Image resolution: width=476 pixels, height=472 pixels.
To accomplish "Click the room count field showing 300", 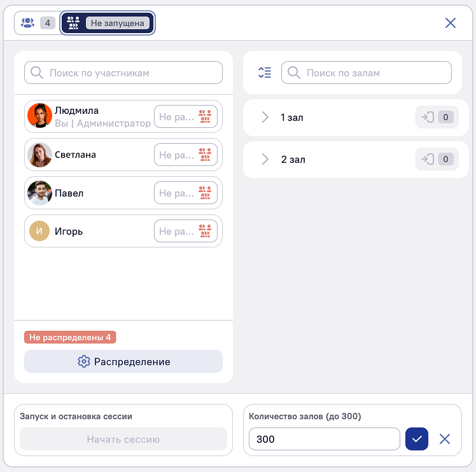I will (x=325, y=439).
